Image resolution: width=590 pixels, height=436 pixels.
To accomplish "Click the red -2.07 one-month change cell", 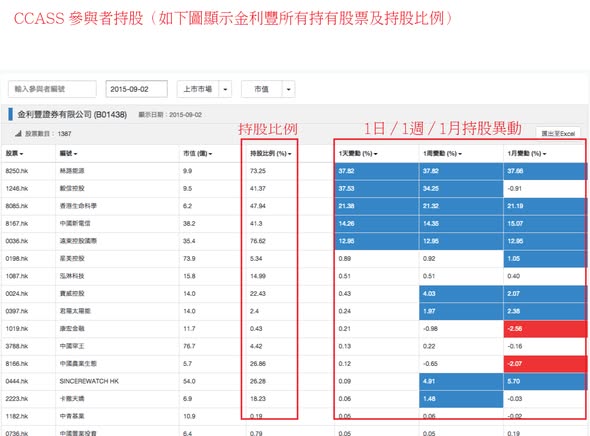I will tap(545, 364).
